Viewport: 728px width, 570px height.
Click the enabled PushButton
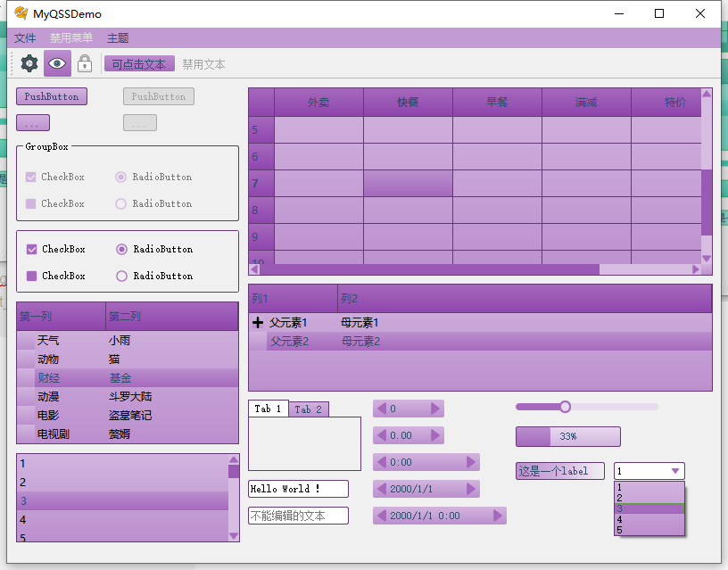click(x=51, y=96)
